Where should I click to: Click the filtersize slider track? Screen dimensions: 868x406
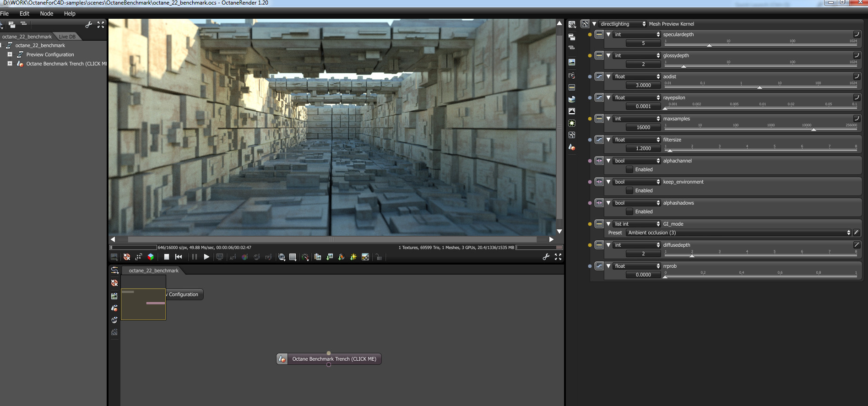[x=761, y=150]
